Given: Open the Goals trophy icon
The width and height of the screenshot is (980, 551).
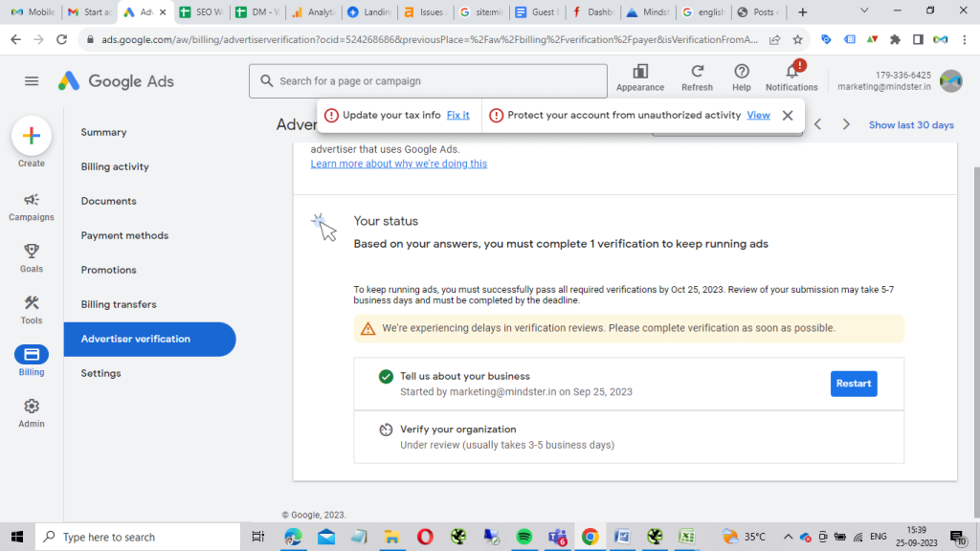Looking at the screenshot, I should [x=32, y=251].
